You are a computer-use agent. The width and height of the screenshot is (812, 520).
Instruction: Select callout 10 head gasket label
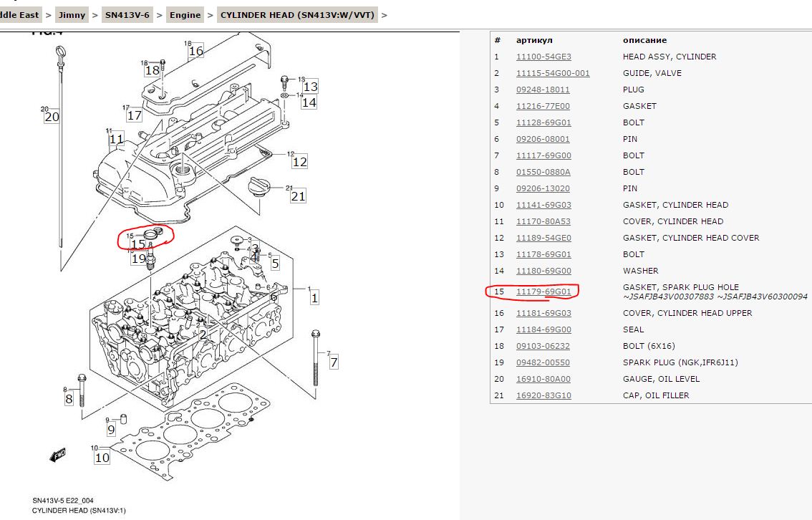[102, 458]
